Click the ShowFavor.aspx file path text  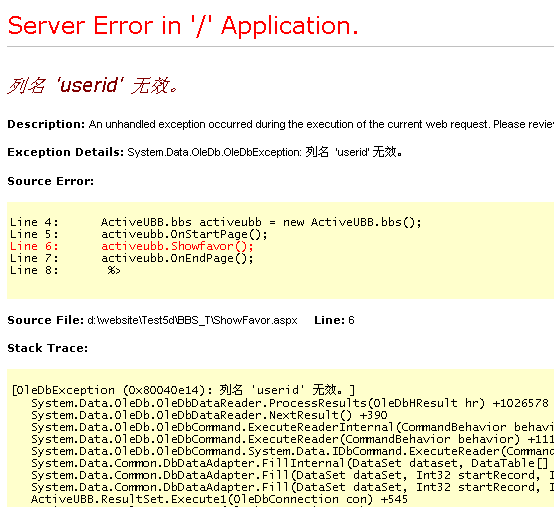pyautogui.click(x=192, y=320)
